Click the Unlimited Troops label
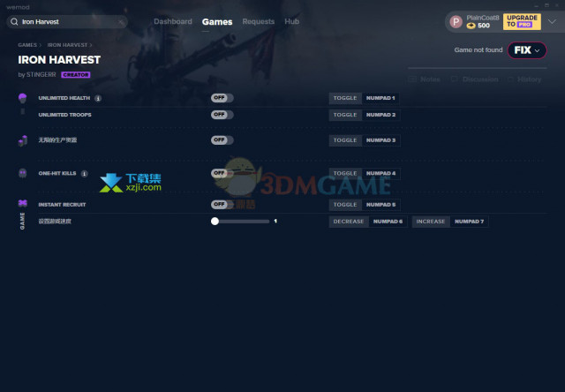The height and width of the screenshot is (392, 565). [x=64, y=115]
